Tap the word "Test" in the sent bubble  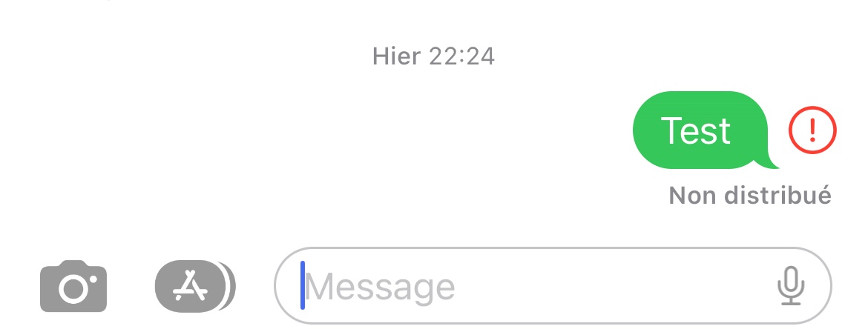695,130
